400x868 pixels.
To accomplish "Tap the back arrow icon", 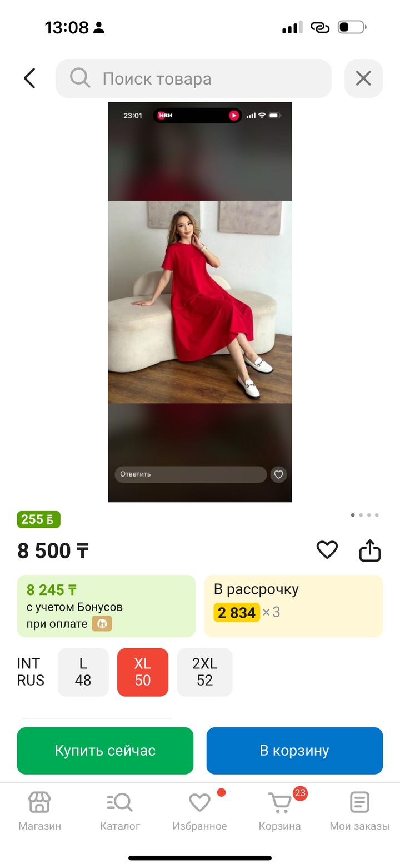I will [x=30, y=78].
